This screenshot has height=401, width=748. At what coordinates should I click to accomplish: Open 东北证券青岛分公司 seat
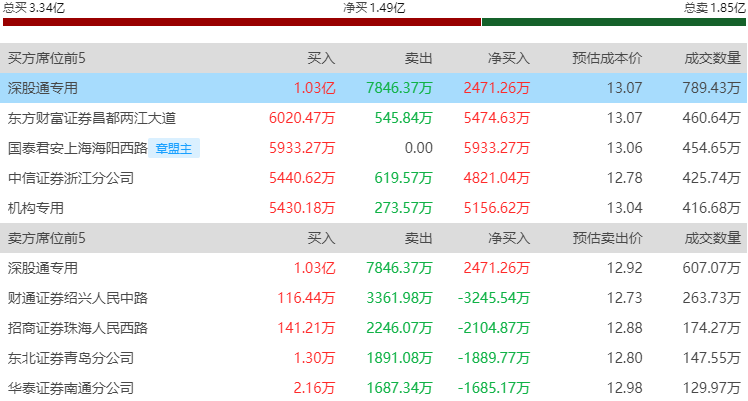tap(71, 358)
